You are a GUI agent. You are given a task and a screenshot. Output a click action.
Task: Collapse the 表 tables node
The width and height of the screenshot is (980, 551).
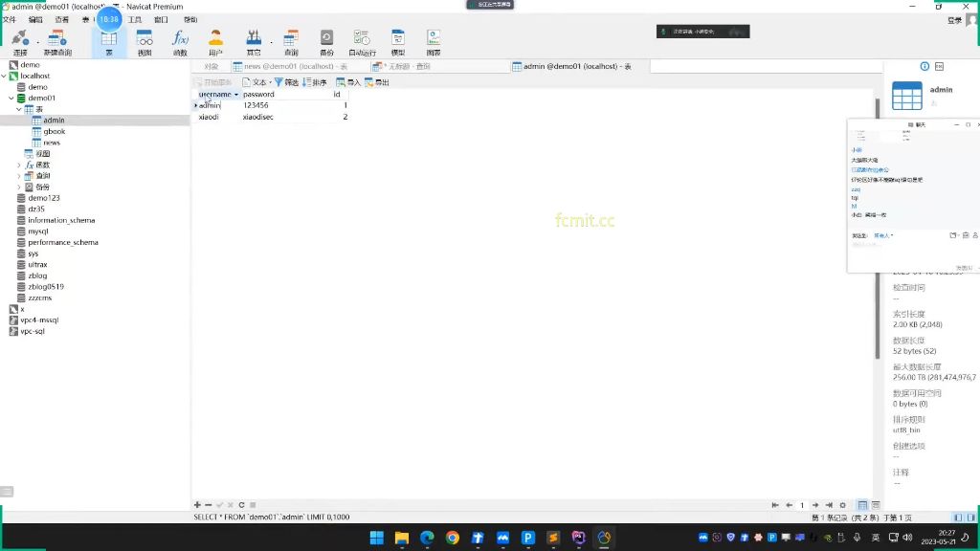point(19,109)
